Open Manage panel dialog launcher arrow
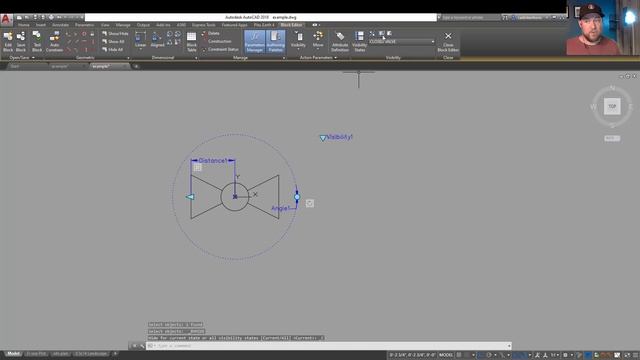Image resolution: width=640 pixels, height=360 pixels. click(x=284, y=58)
